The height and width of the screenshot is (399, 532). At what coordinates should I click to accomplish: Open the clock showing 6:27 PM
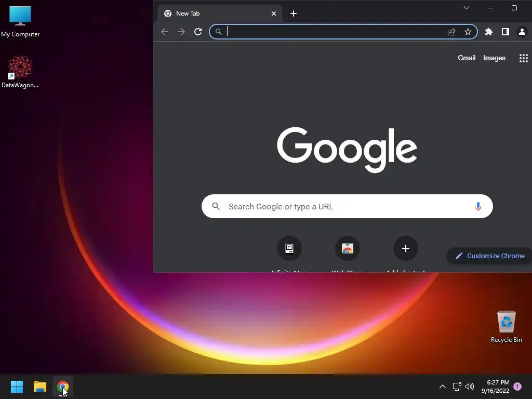click(x=495, y=387)
